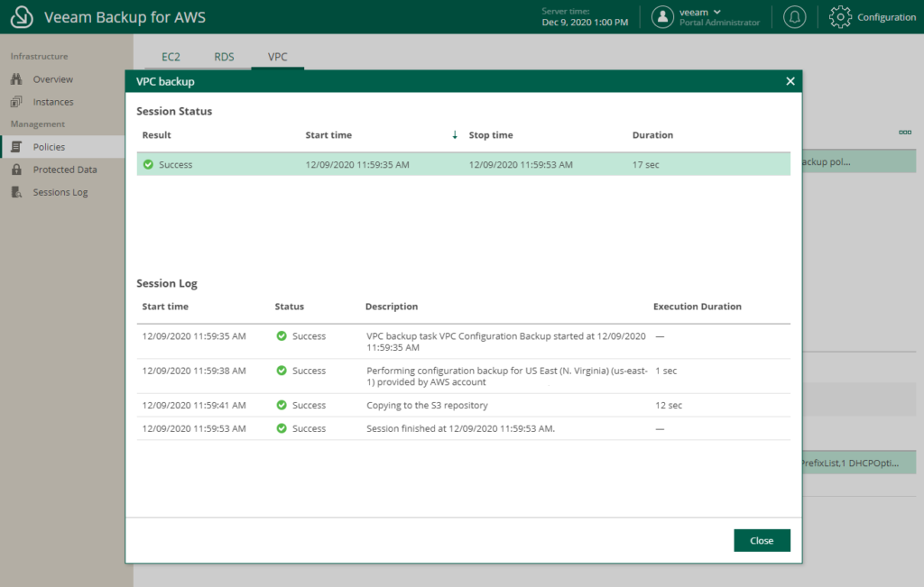The width and height of the screenshot is (924, 587).
Task: Click 'Session finished at 12/09/2020' entry
Action: coord(461,428)
